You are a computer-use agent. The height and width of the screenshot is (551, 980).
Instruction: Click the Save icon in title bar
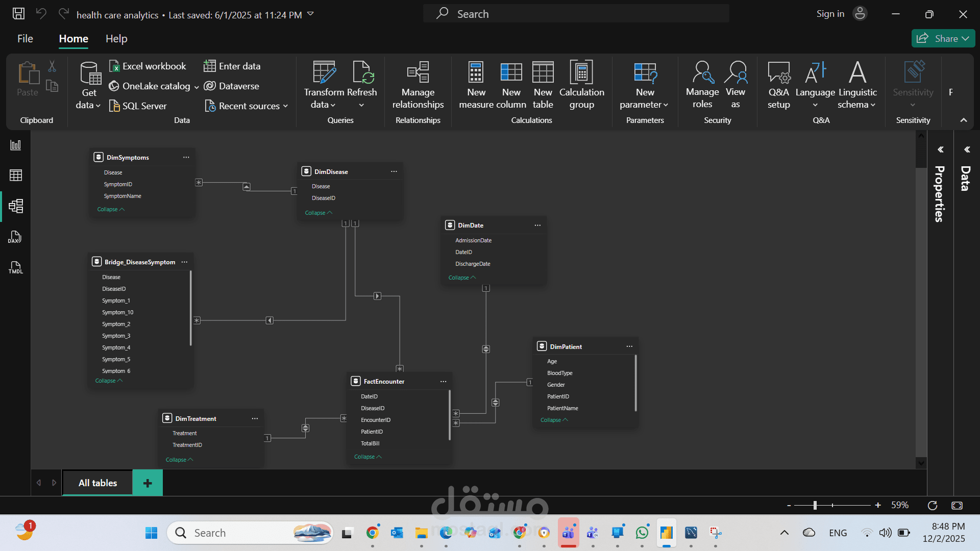point(18,14)
